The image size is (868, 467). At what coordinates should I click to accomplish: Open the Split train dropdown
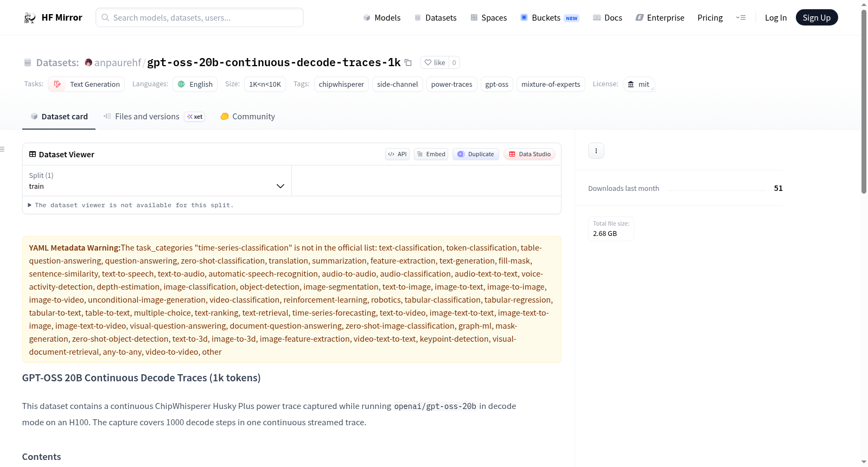(x=157, y=181)
